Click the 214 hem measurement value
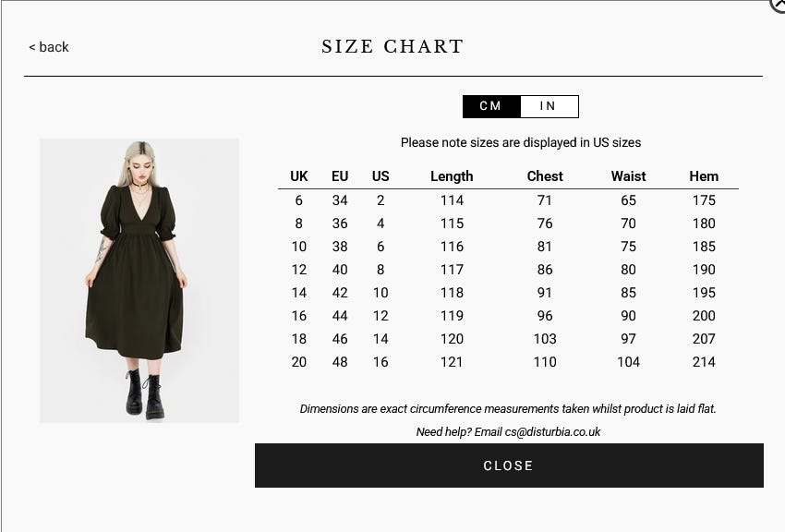Viewport: 785px width, 532px height. [x=704, y=362]
